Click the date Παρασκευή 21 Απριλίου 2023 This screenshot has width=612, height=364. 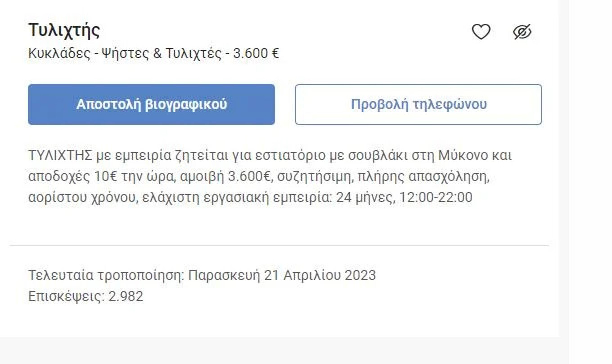pyautogui.click(x=282, y=275)
